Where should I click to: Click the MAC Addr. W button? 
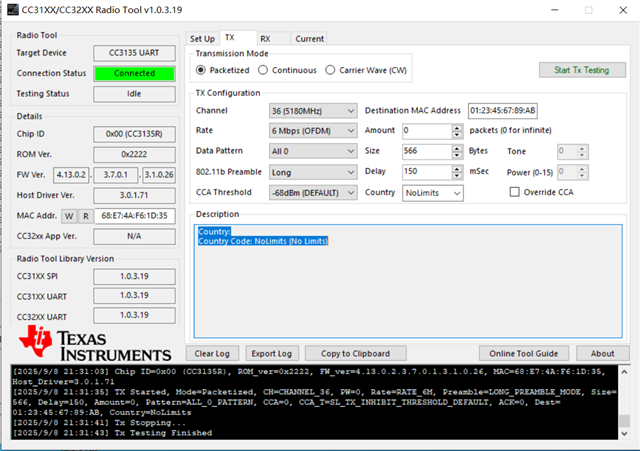[x=69, y=216]
